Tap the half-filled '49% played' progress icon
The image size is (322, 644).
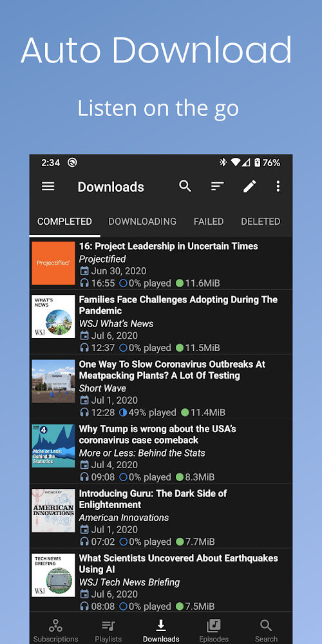123,412
